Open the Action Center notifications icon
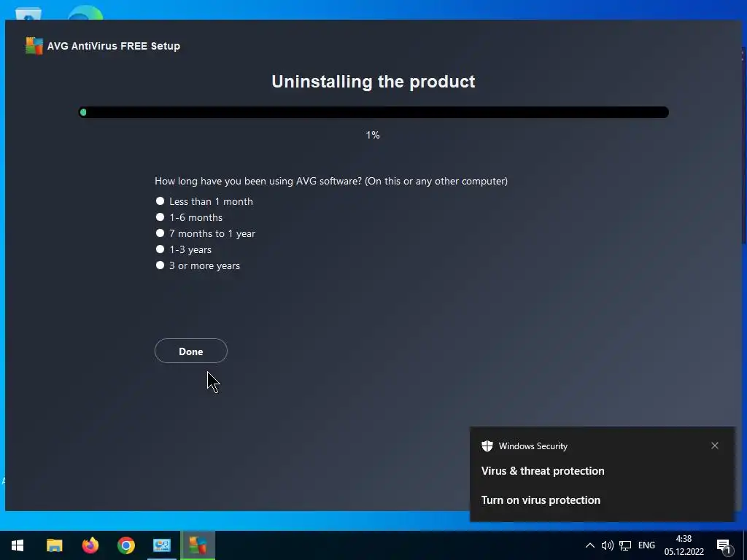This screenshot has width=747, height=560. coord(724,546)
